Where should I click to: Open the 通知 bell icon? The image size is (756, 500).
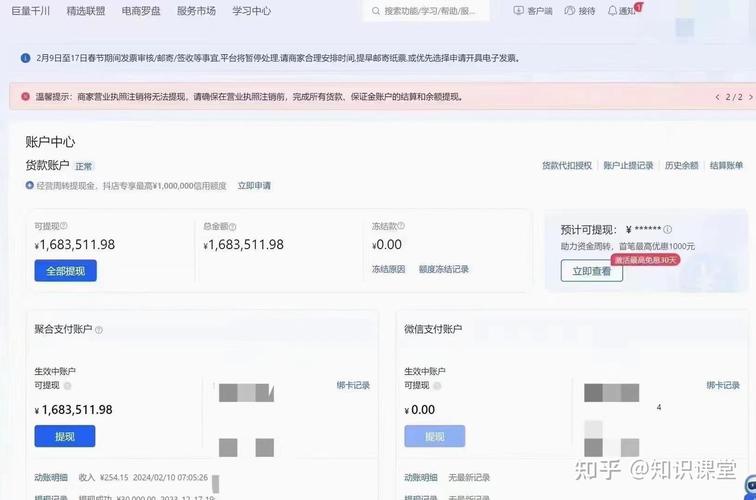(x=612, y=11)
